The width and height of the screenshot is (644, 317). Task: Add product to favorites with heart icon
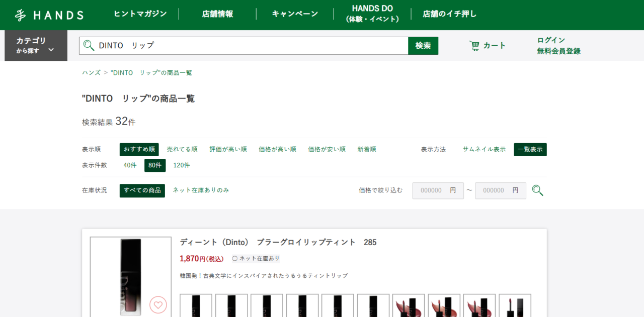pos(158,304)
